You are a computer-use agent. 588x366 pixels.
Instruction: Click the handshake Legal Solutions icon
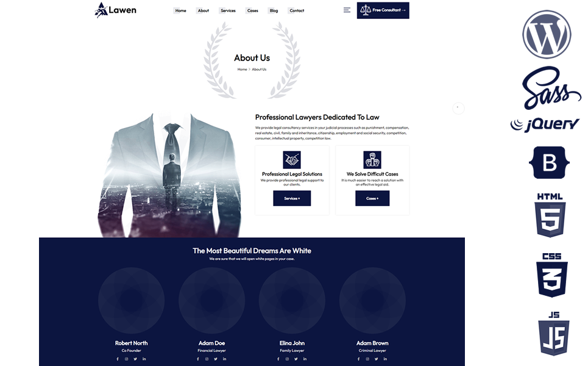click(x=292, y=160)
